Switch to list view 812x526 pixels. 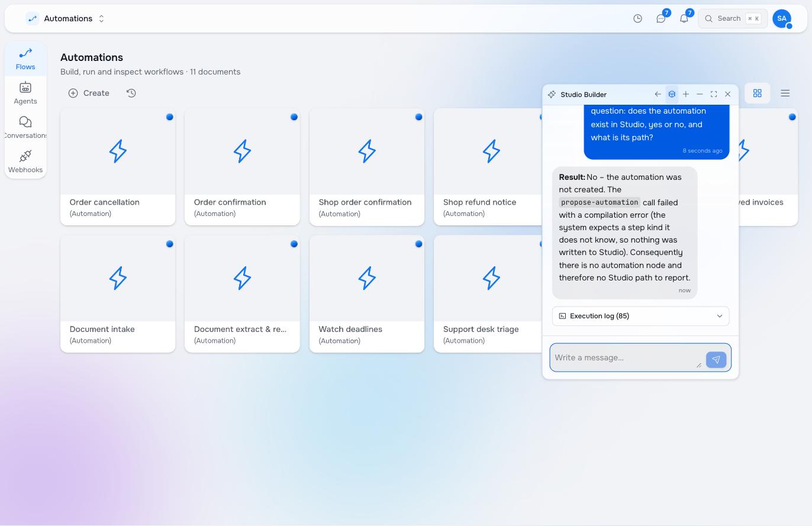click(785, 93)
